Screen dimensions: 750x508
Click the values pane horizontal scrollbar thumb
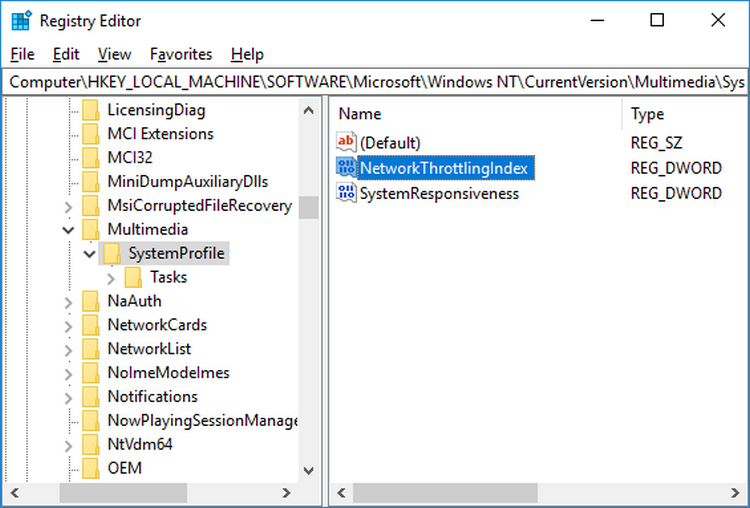pos(445,493)
